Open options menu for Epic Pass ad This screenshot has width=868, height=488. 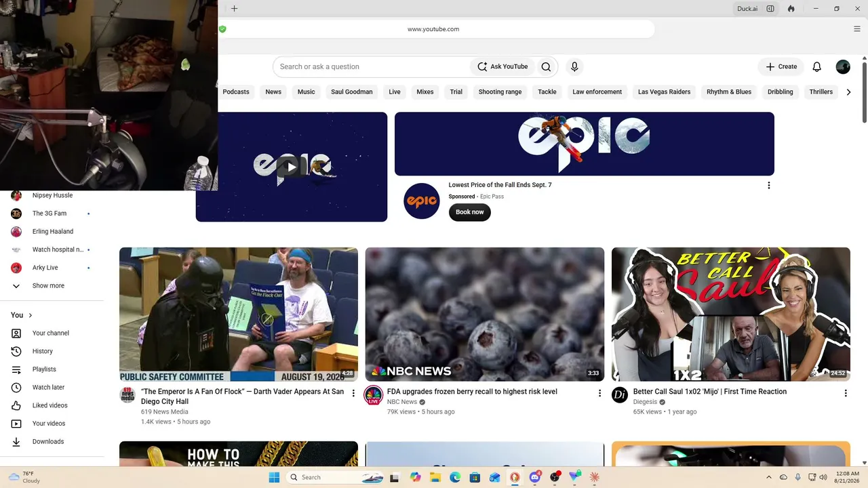click(768, 185)
